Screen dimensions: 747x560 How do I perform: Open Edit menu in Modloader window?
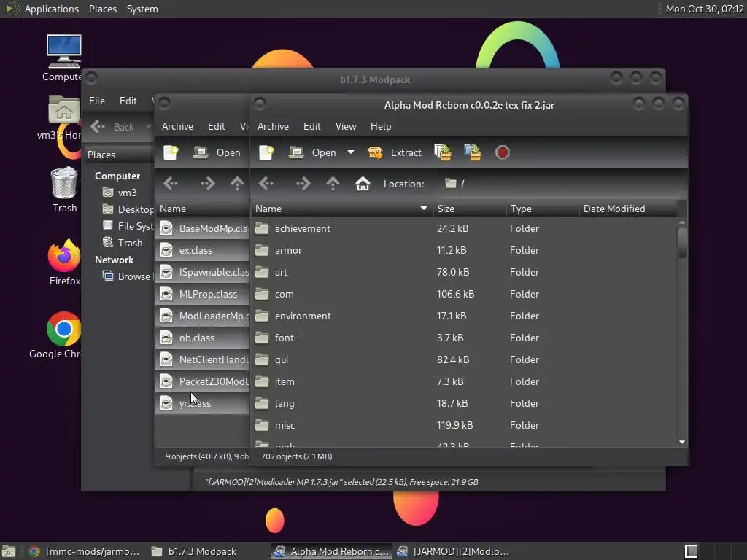click(x=216, y=126)
